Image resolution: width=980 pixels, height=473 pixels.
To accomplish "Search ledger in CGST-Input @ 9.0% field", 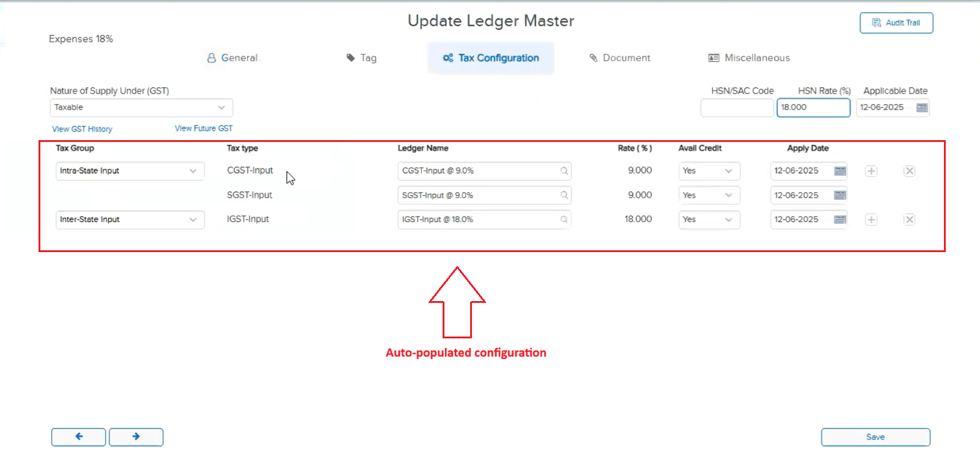I will pyautogui.click(x=564, y=171).
